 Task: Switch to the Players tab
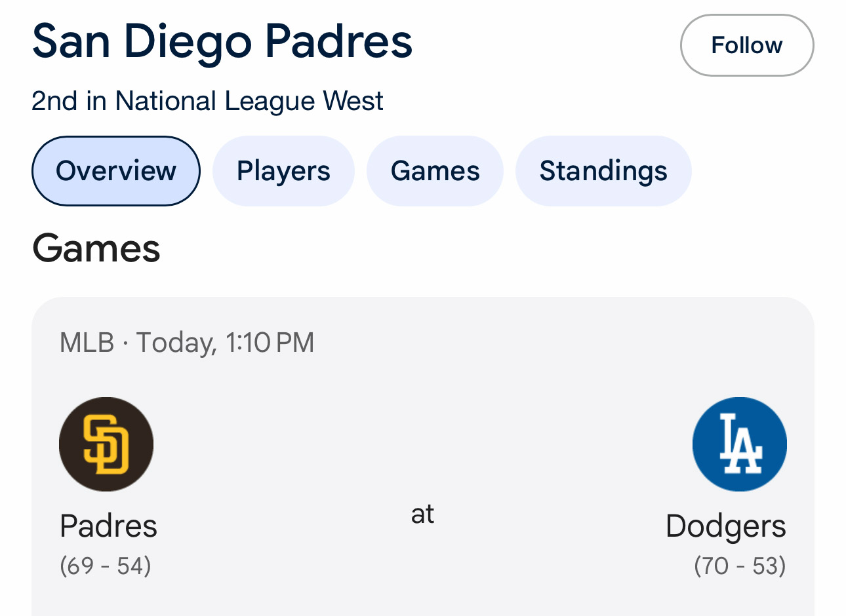click(283, 171)
